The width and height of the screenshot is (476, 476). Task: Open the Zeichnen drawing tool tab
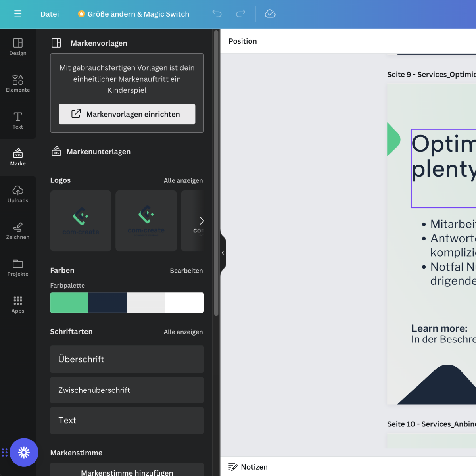point(18,231)
